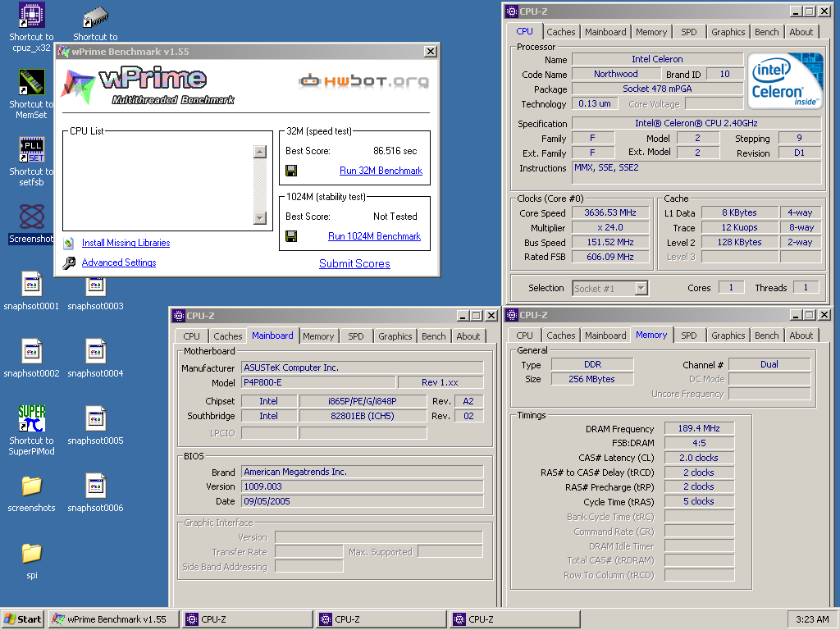The image size is (840, 630).
Task: Click the Best Score 86.516 sec value
Action: point(395,151)
